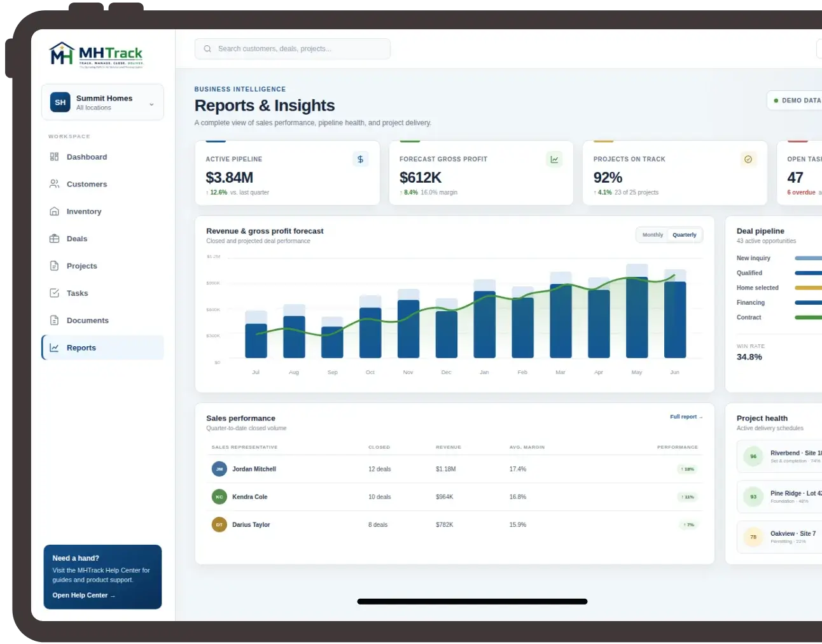Click Jordan Mitchell's 18% performance badge

(x=688, y=469)
